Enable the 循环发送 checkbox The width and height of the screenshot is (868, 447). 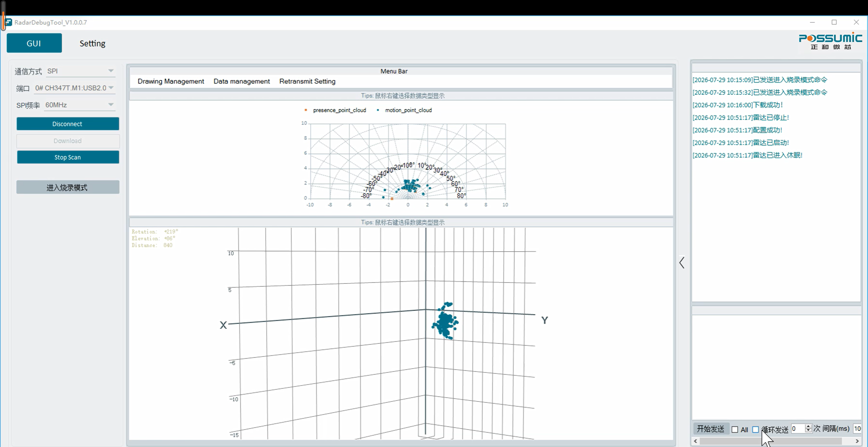click(x=756, y=430)
